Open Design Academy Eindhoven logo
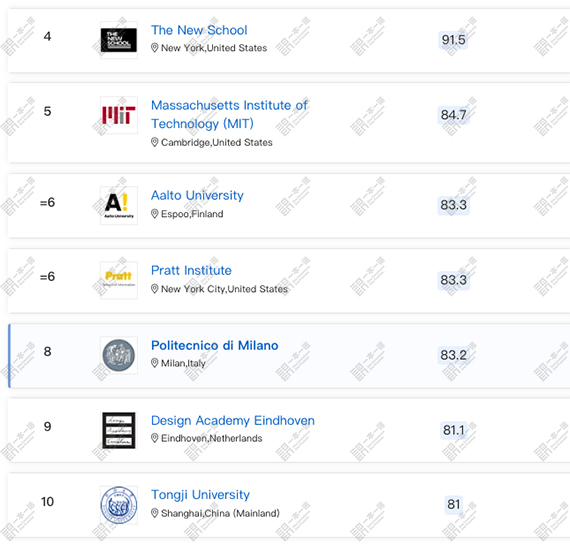570x544 pixels. coord(119,430)
